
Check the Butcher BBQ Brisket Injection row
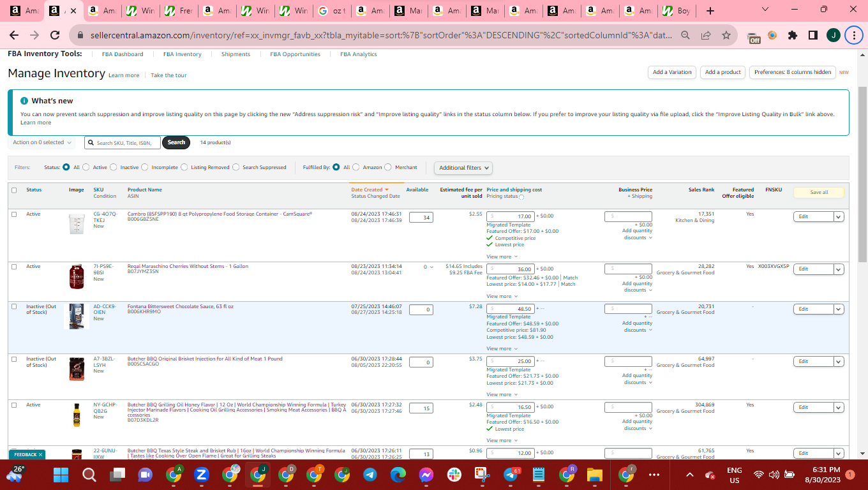tap(14, 359)
